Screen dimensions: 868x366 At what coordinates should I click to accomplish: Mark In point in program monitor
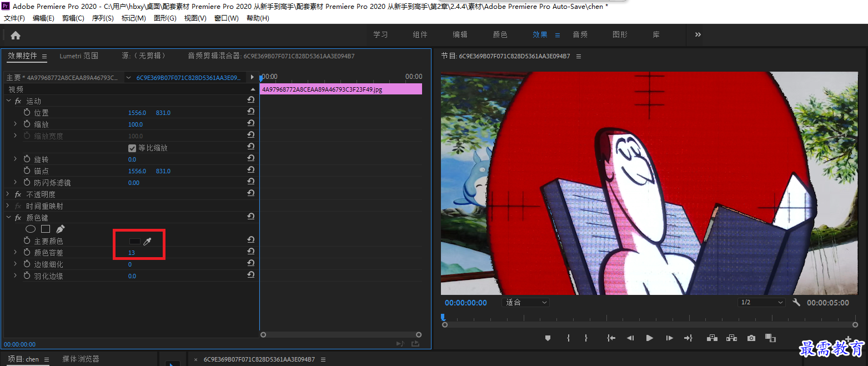point(568,338)
